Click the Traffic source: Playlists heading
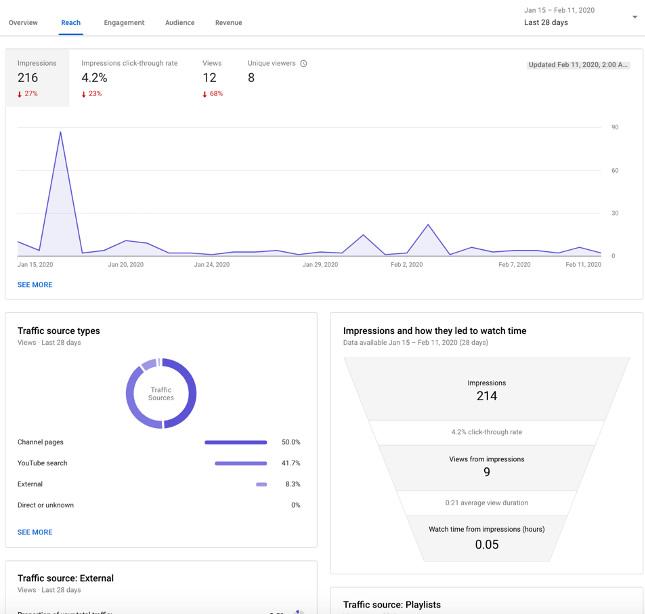This screenshot has width=645, height=614. (x=392, y=605)
